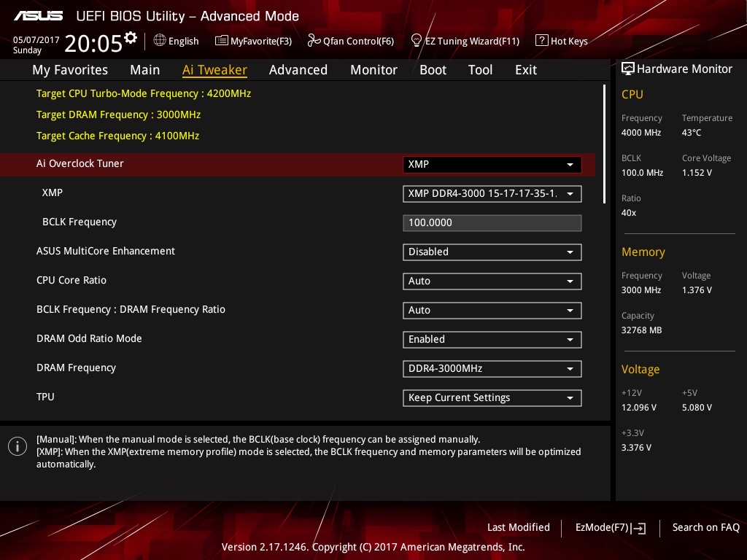This screenshot has height=560, width=747.
Task: Open the Monitor tab
Action: click(373, 70)
